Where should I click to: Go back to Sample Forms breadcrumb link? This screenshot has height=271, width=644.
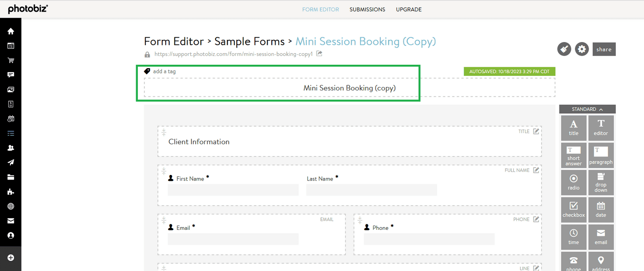pos(249,41)
